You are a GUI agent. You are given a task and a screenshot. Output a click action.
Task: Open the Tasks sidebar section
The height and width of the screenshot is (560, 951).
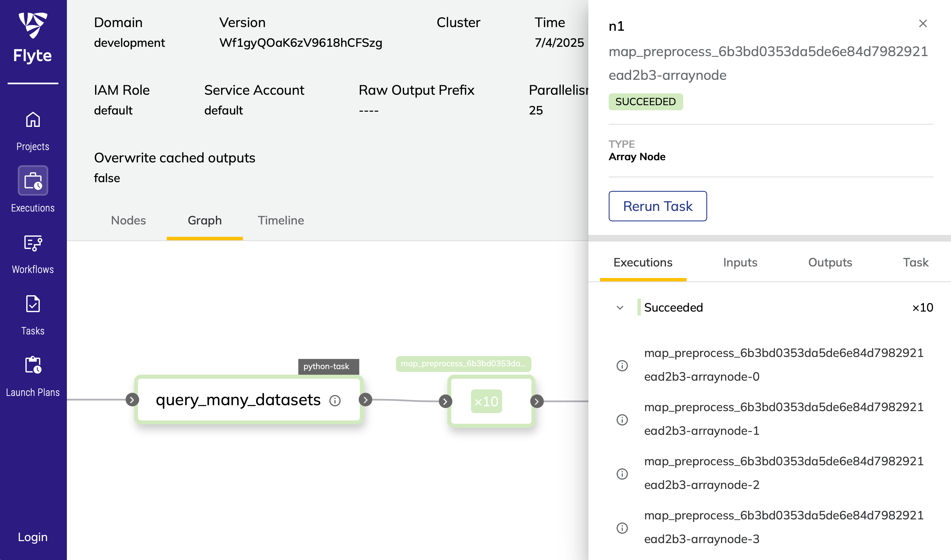tap(33, 315)
